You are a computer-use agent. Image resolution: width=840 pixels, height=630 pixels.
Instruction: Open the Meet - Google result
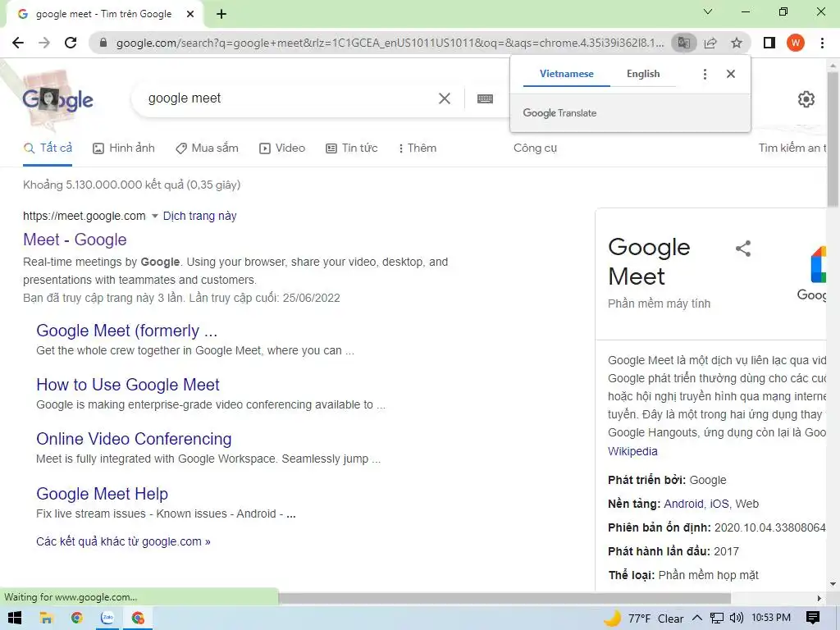point(75,240)
